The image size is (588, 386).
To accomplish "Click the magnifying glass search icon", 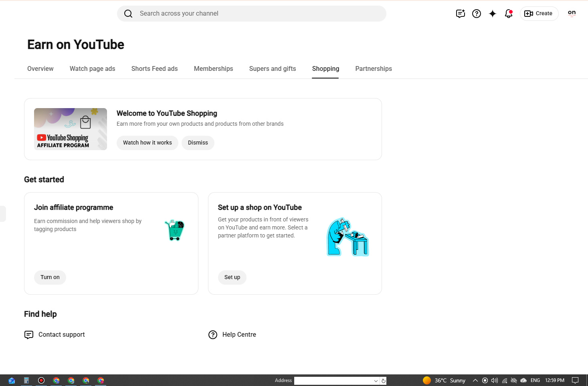I will pos(128,14).
